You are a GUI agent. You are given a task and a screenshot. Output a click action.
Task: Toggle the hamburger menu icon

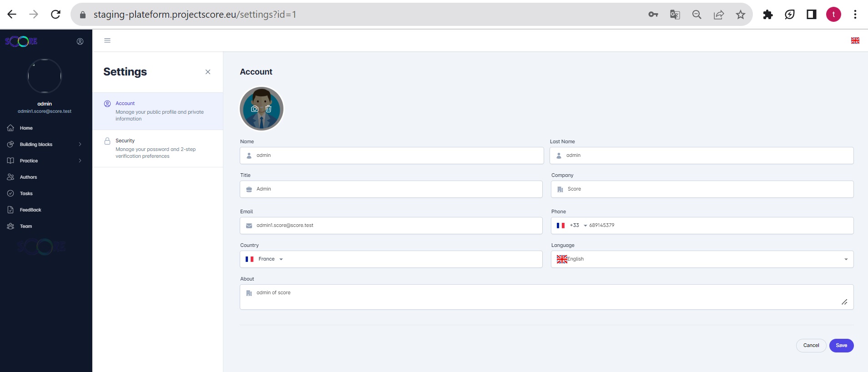[x=107, y=40]
